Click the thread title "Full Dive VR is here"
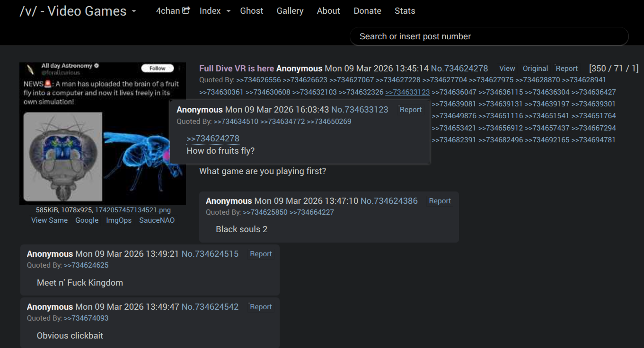Viewport: 644px width, 348px height. point(237,69)
